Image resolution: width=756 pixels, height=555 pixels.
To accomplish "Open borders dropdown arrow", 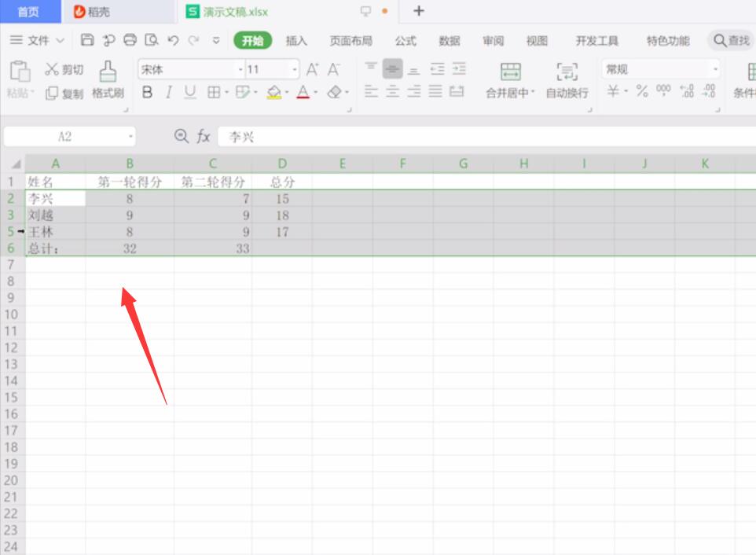I will (226, 92).
